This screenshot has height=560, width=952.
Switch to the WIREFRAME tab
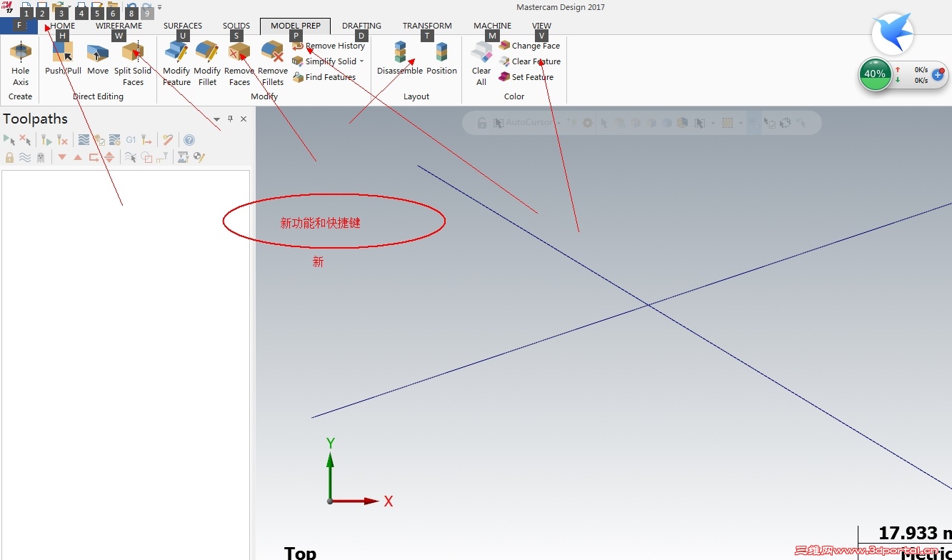pyautogui.click(x=119, y=26)
